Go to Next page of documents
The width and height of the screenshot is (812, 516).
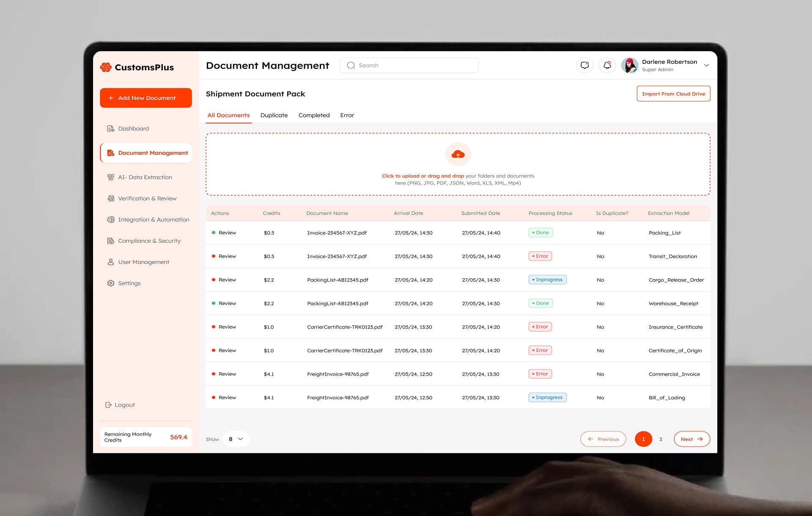click(692, 439)
